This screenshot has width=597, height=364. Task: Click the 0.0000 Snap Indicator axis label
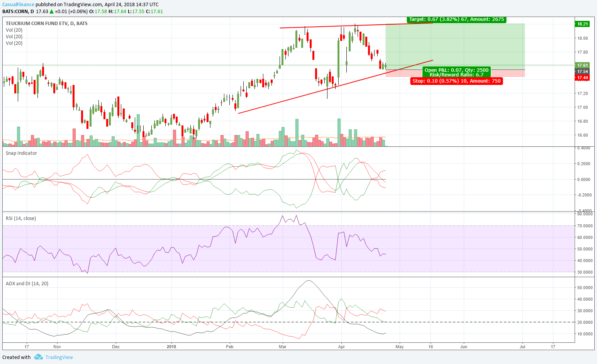click(x=584, y=179)
